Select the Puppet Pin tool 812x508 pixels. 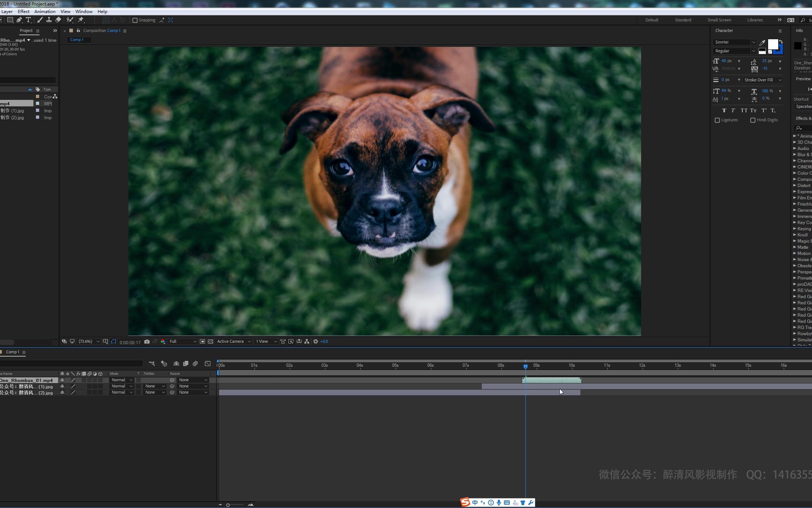[x=81, y=20]
